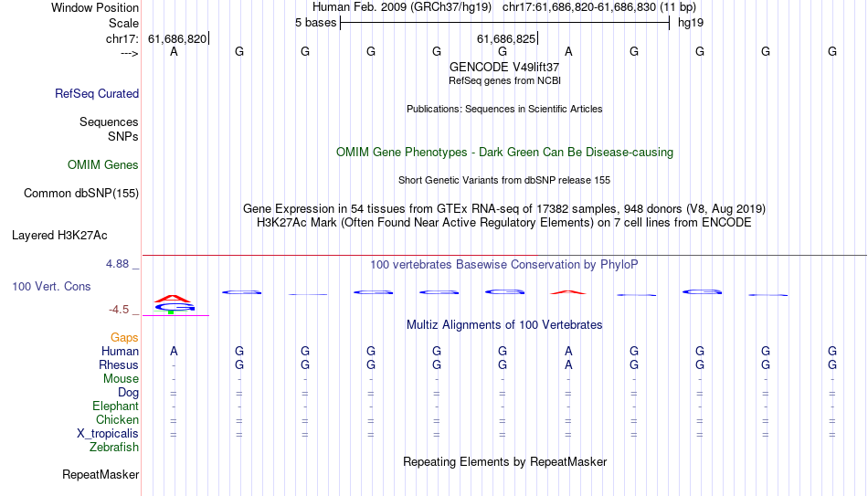This screenshot has height=496, width=868.
Task: Click the Layered H3K27Ac track label
Action: click(59, 236)
